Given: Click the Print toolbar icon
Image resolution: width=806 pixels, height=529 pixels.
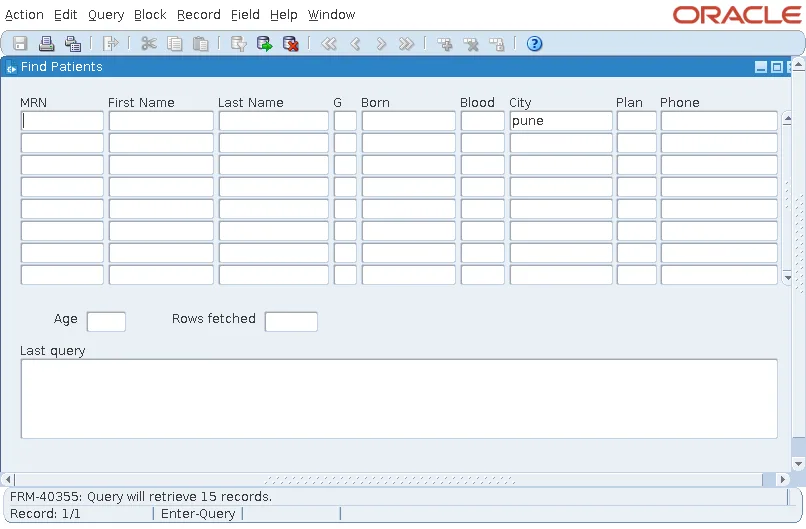Looking at the screenshot, I should [x=46, y=44].
